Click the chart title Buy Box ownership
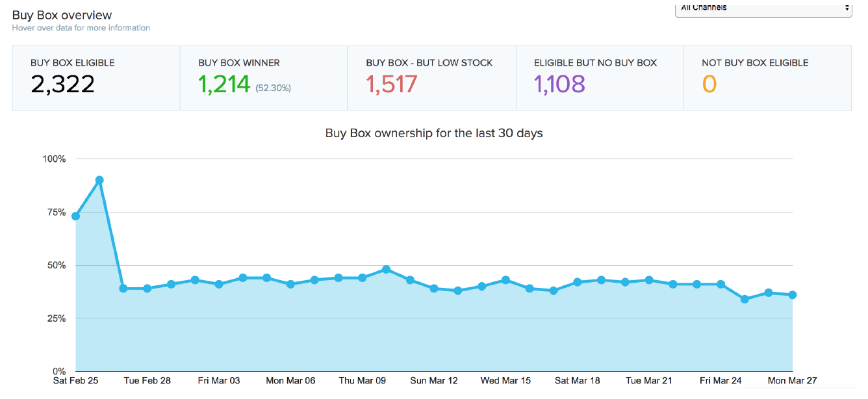The image size is (868, 399). pyautogui.click(x=433, y=133)
